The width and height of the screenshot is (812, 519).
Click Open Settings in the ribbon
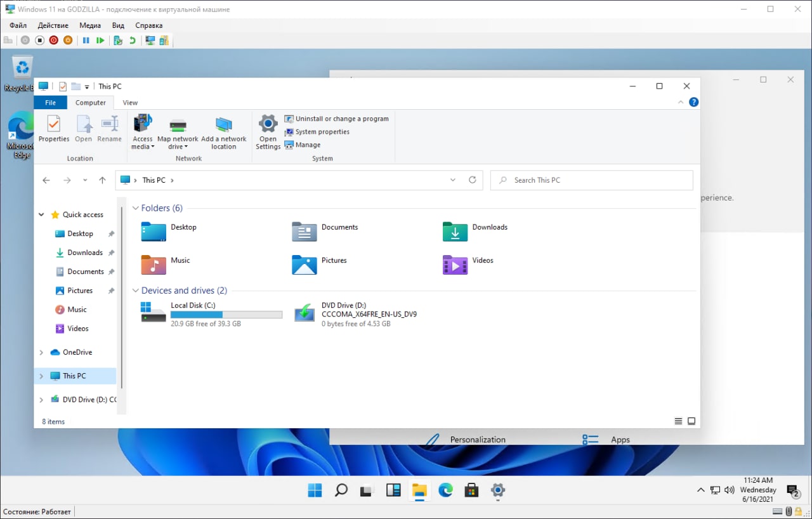[268, 132]
